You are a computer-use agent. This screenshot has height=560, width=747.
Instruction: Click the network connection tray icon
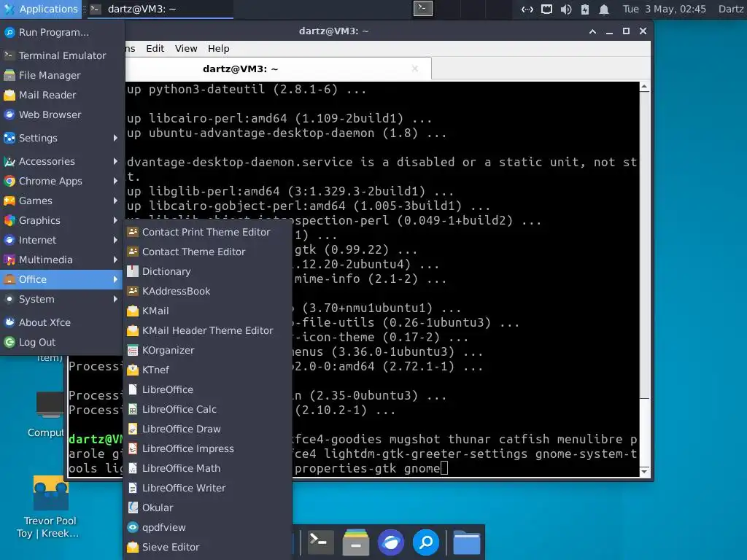(x=527, y=9)
